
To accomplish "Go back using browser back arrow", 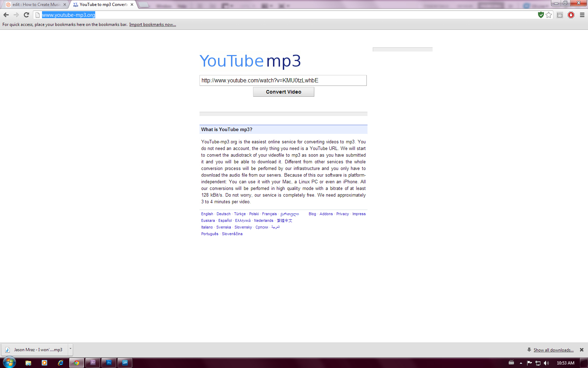I will pos(6,15).
